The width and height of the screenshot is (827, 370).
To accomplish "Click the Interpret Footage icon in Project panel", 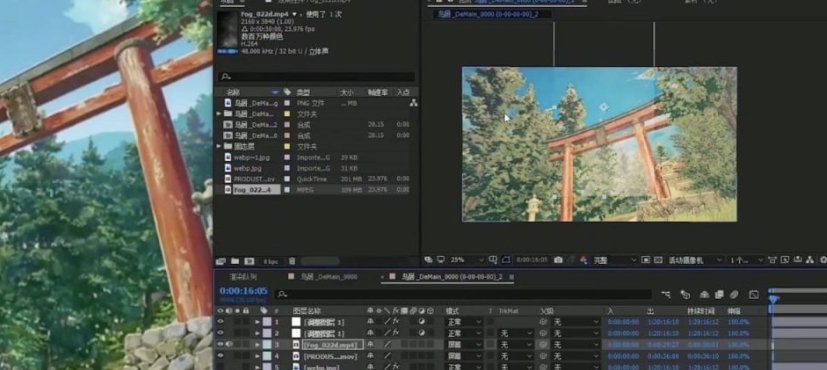I will click(x=221, y=261).
